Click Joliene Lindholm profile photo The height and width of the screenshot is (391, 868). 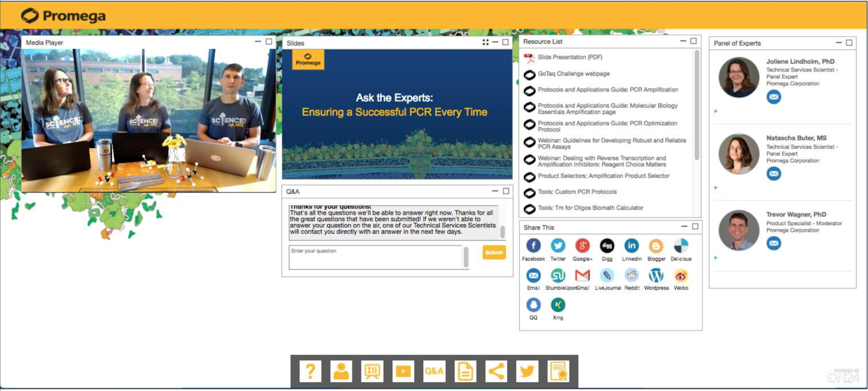pyautogui.click(x=739, y=78)
